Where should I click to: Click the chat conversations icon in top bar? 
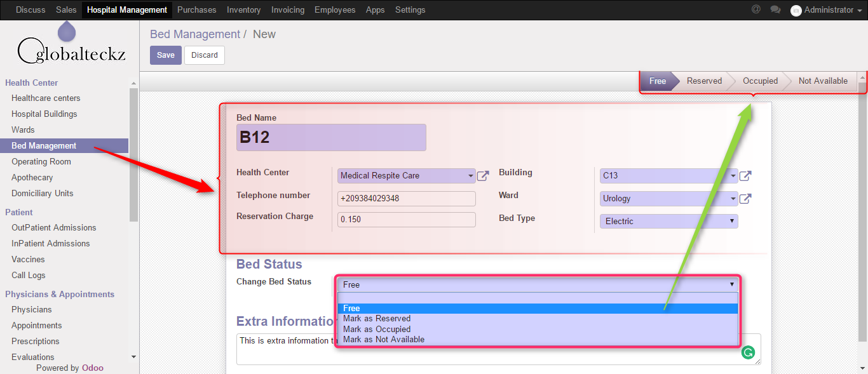coord(775,10)
